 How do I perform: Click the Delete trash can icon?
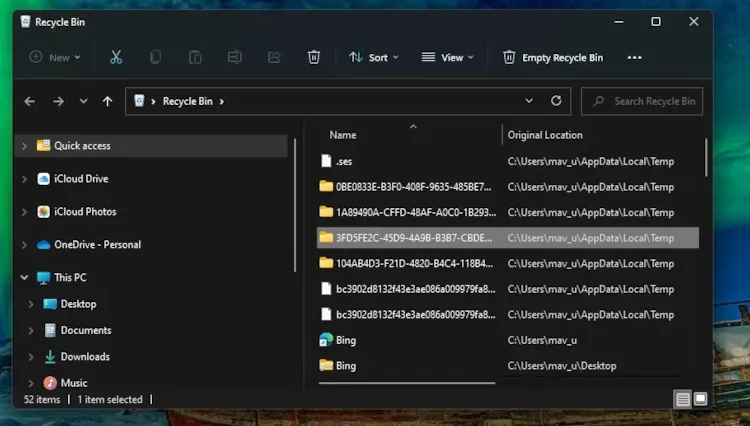click(x=314, y=57)
